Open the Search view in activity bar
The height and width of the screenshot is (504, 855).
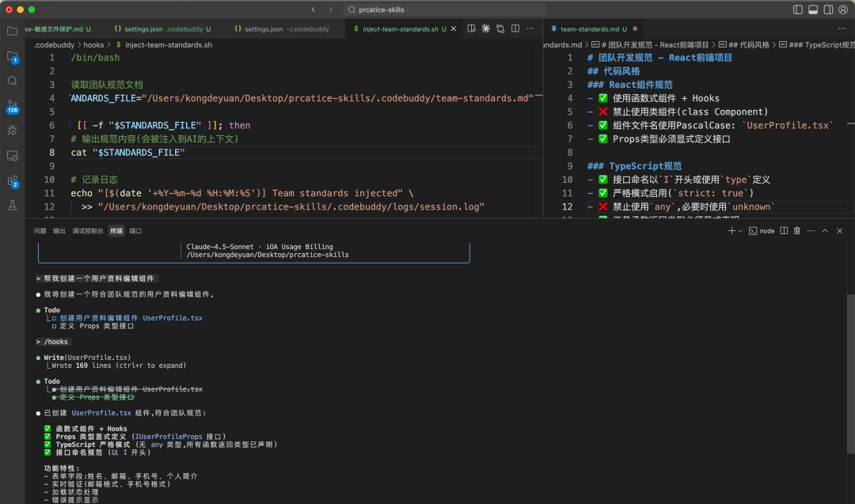click(12, 81)
